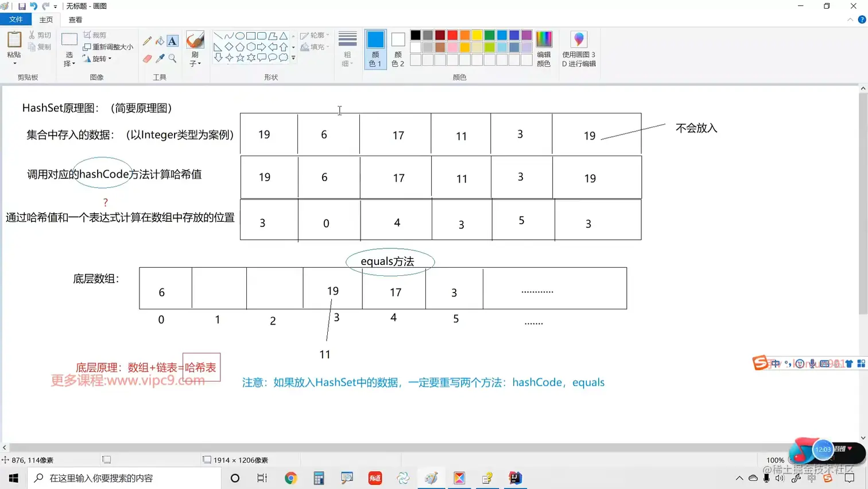868x489 pixels.
Task: Select the Color picker eyedropper tool
Action: [x=161, y=57]
